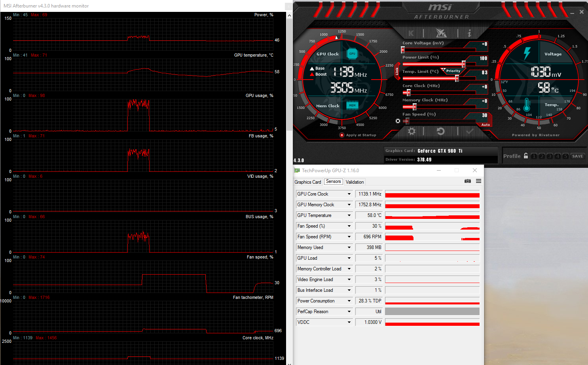Open the Kombustor stress test K icon

coord(411,33)
